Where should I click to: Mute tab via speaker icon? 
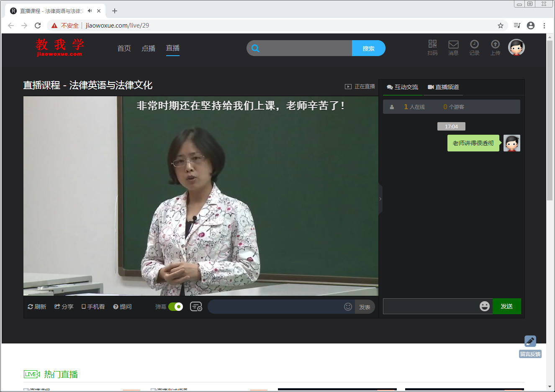coord(90,11)
